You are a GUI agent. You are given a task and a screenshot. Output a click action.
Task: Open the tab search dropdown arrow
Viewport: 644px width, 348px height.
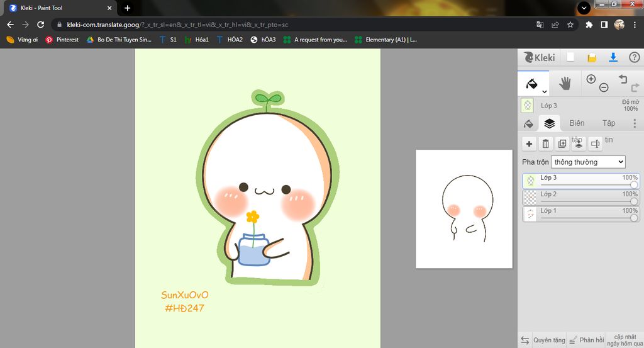point(584,8)
